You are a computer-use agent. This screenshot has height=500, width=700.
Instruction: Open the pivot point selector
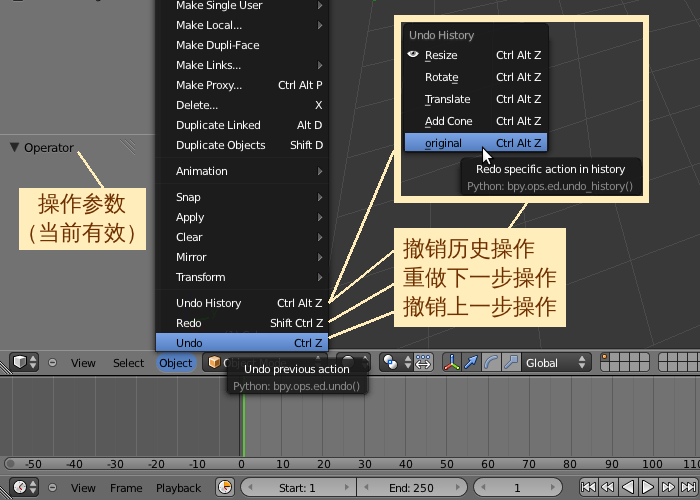pyautogui.click(x=395, y=362)
